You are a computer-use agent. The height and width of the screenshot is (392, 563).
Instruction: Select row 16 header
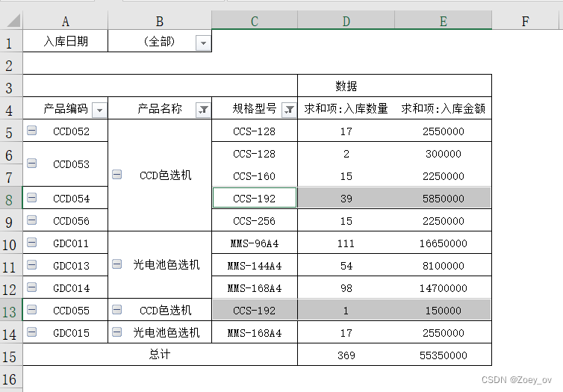tap(10, 379)
